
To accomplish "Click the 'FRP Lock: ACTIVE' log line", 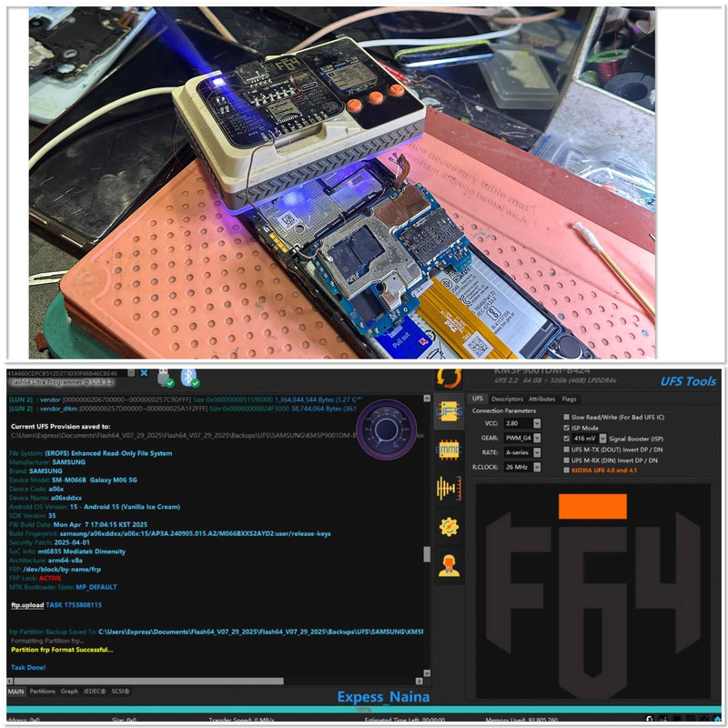I will 35,578.
